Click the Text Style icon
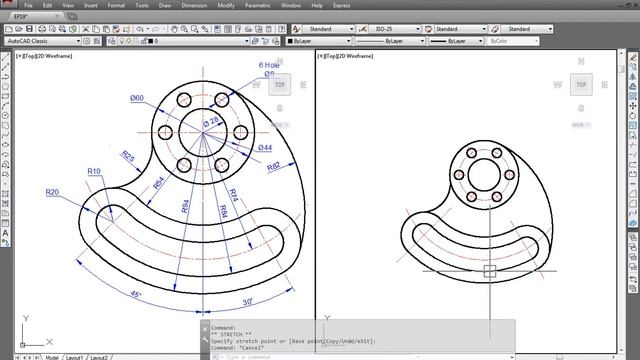 pos(296,29)
